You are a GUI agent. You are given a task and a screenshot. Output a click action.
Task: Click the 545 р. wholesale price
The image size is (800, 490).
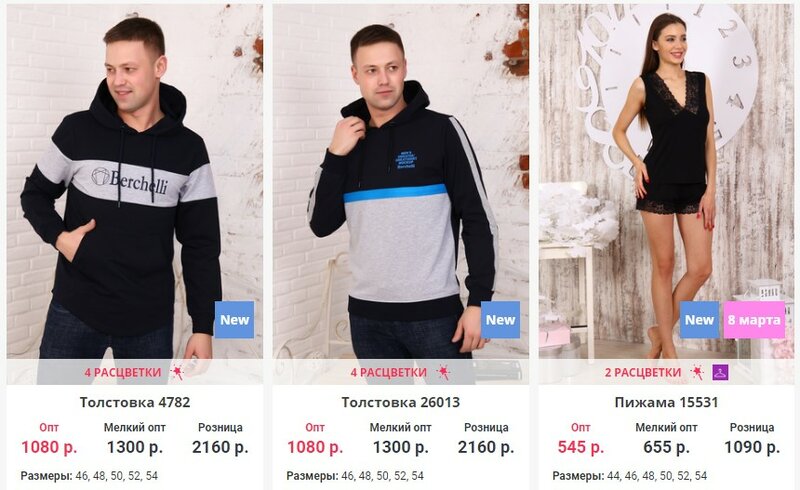(581, 447)
